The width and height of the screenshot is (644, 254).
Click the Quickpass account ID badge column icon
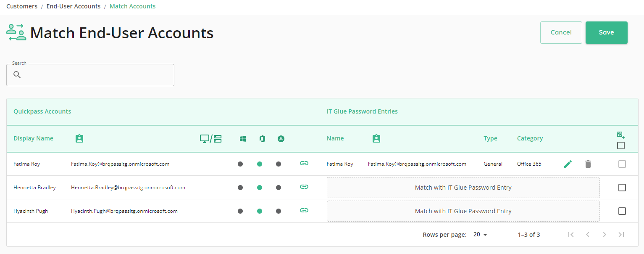coord(79,138)
